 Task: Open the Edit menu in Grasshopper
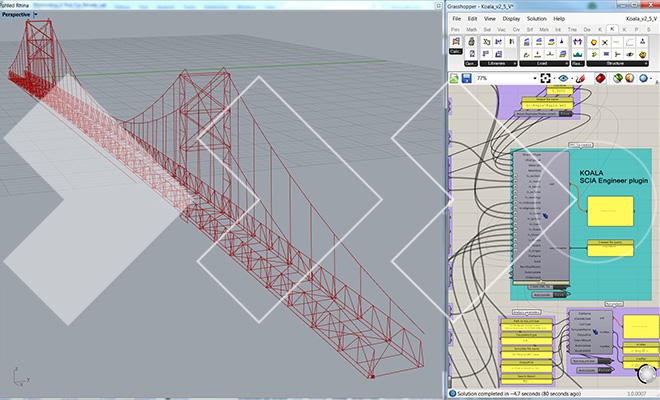point(472,19)
